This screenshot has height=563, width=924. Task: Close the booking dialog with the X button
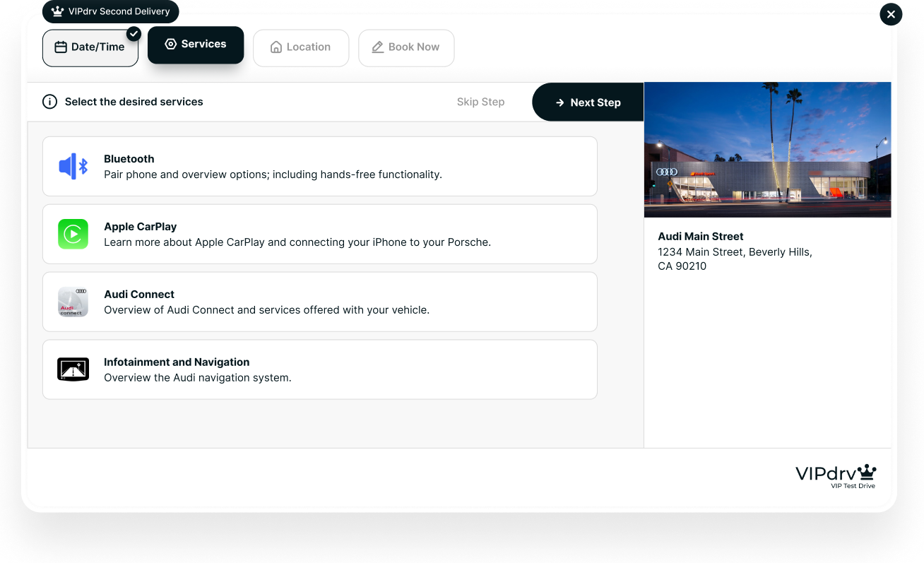(x=891, y=14)
